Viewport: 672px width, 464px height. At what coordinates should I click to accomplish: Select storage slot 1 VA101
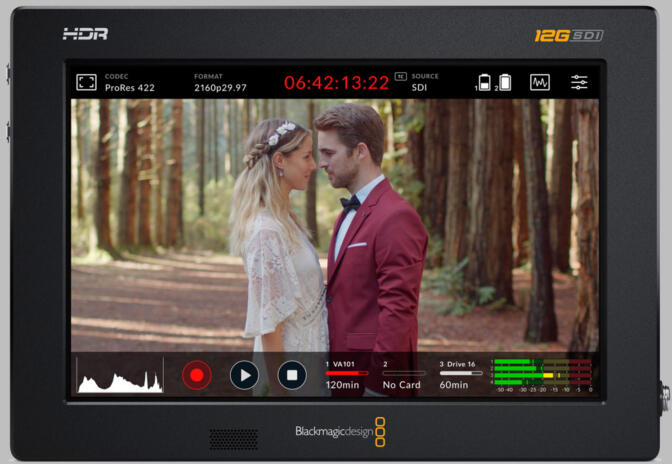346,375
